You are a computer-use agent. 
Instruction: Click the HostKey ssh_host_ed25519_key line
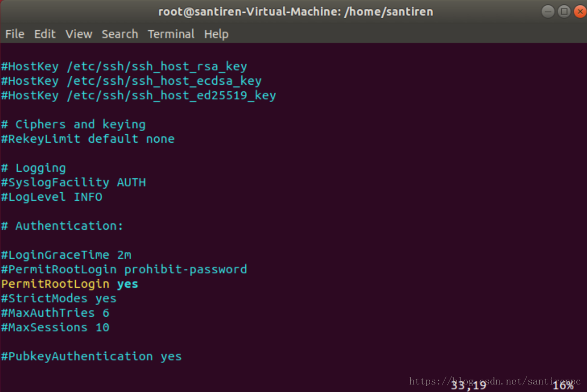pos(138,95)
